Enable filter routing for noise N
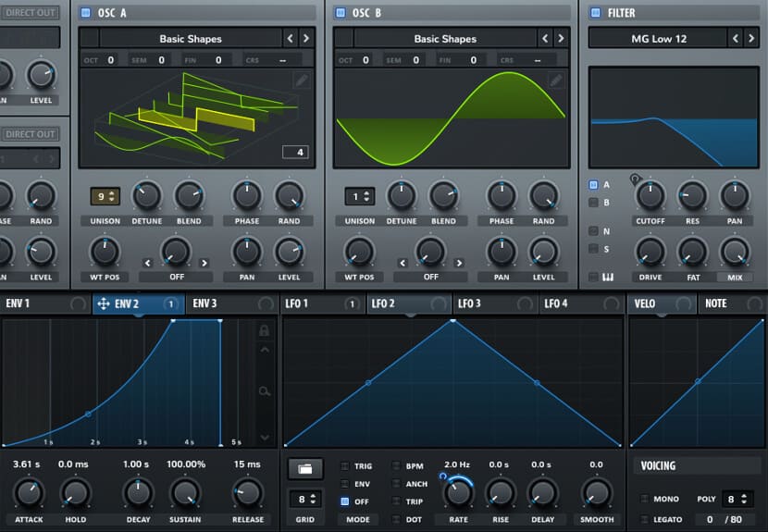The height and width of the screenshot is (532, 768). tap(593, 230)
